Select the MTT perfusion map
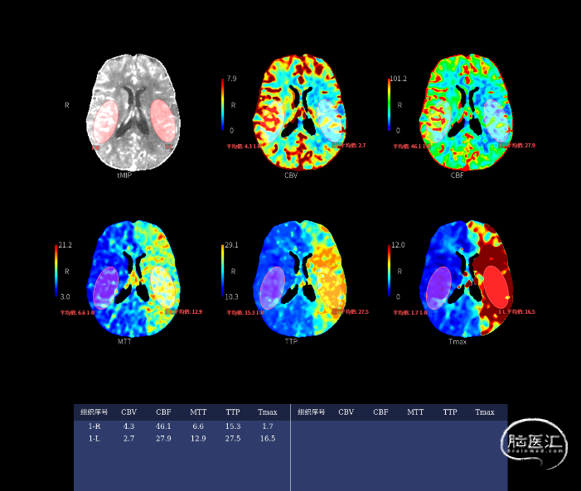Image resolution: width=581 pixels, height=491 pixels. tap(134, 279)
